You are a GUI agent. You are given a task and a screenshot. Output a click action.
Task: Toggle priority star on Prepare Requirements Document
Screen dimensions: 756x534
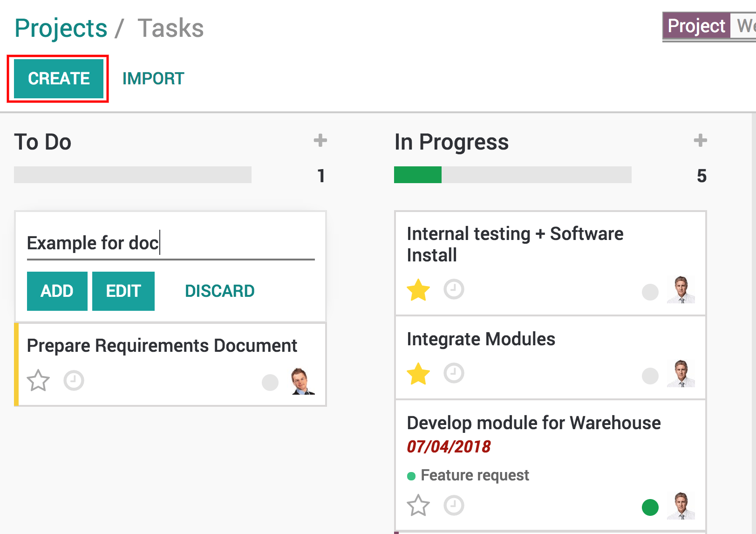pyautogui.click(x=38, y=380)
